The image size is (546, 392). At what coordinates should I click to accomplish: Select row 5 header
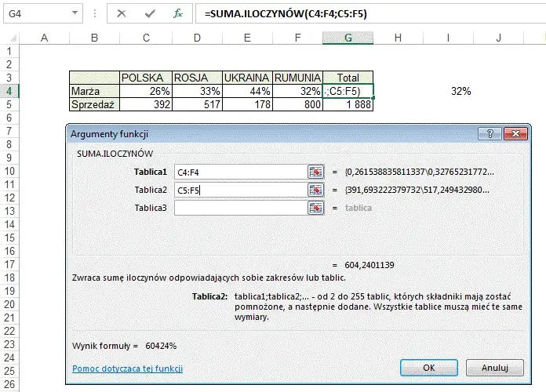coord(9,104)
